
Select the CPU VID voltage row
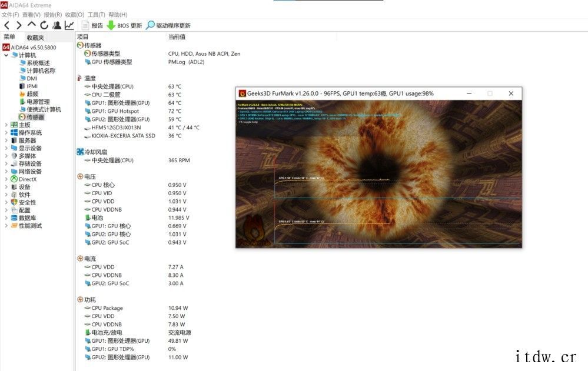click(x=135, y=193)
